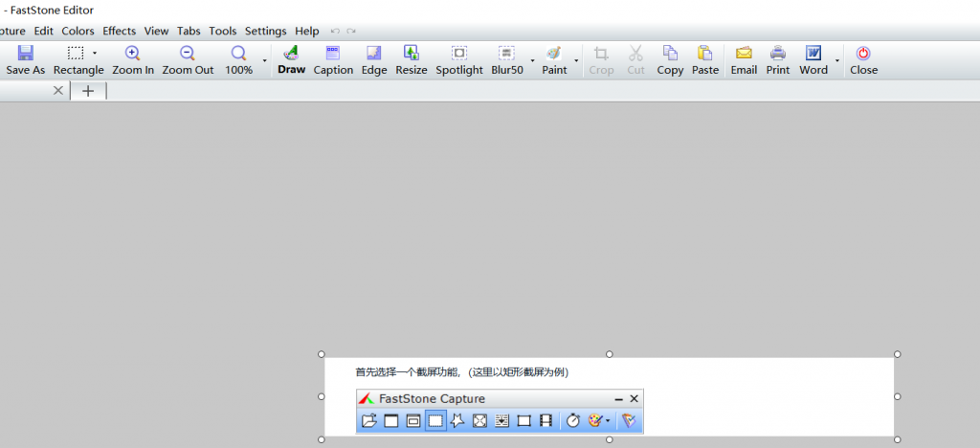Screen dimensions: 980x448
Task: Expand the Rectangle selection dropdown arrow
Action: point(95,53)
